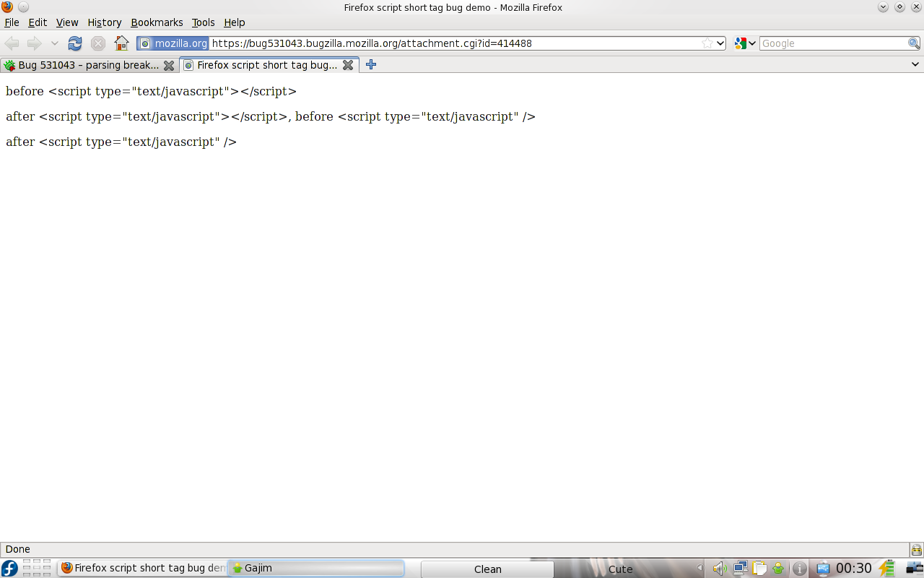Open the File menu
Viewport: 924px width, 578px height.
pos(12,22)
